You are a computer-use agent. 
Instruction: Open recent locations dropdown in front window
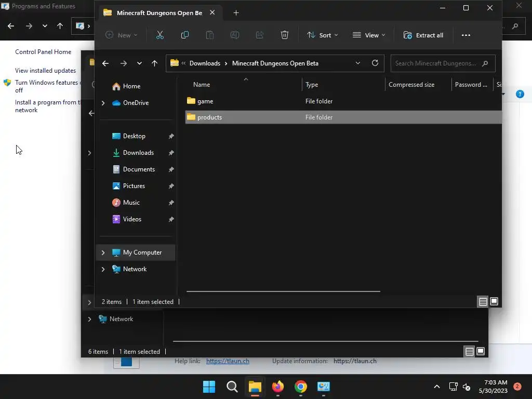139,63
